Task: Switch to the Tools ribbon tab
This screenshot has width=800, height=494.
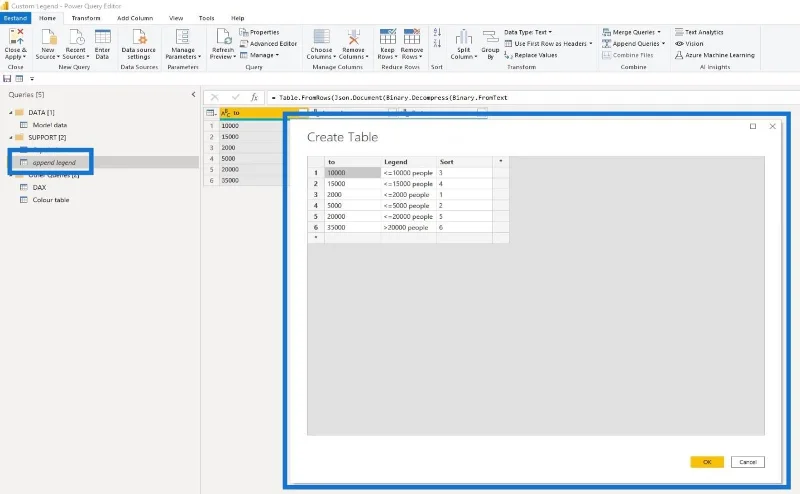Action: coord(207,18)
